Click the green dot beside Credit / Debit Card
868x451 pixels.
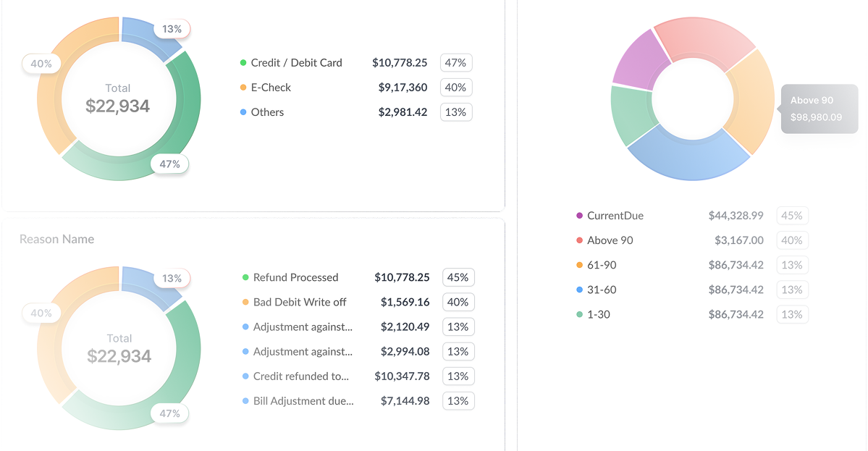(243, 63)
